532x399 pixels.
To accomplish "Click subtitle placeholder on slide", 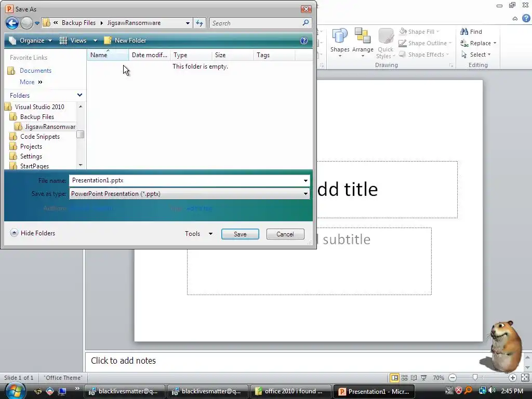I will coord(309,261).
